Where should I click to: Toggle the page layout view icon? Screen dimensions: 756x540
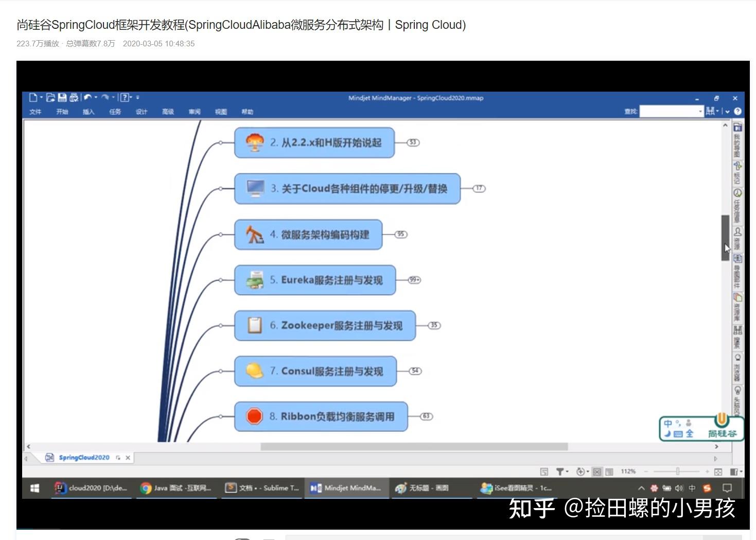point(609,471)
